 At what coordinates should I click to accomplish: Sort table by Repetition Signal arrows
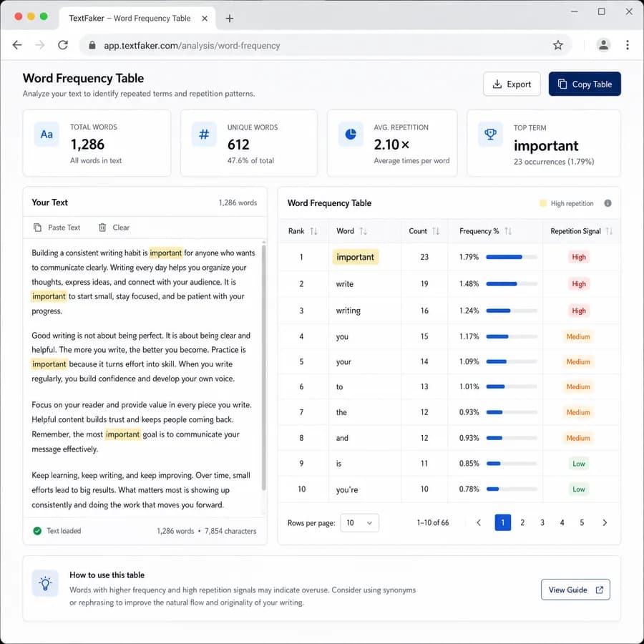609,231
